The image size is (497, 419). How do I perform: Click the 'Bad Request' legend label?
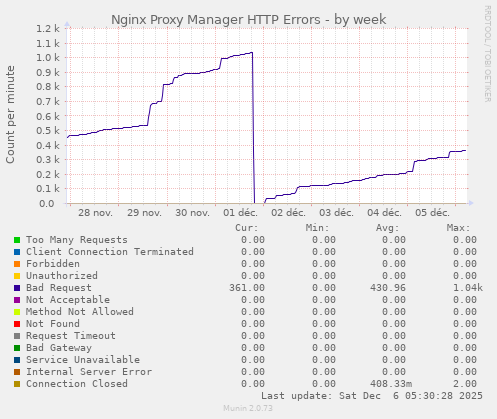[x=59, y=288]
